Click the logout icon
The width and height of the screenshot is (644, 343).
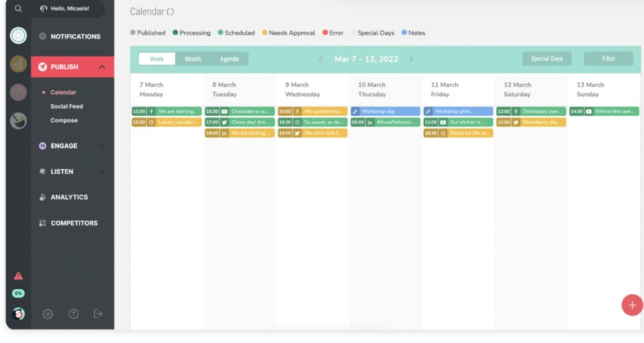(98, 314)
